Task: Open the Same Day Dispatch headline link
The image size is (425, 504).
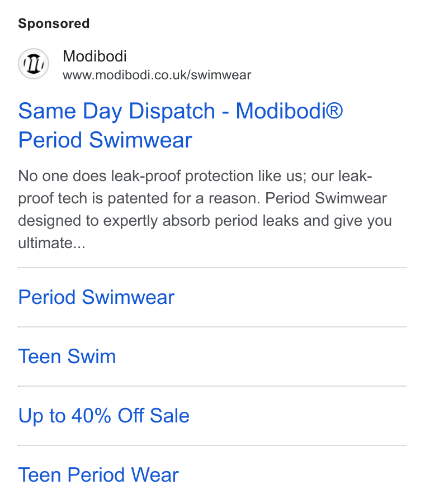Action: tap(181, 125)
